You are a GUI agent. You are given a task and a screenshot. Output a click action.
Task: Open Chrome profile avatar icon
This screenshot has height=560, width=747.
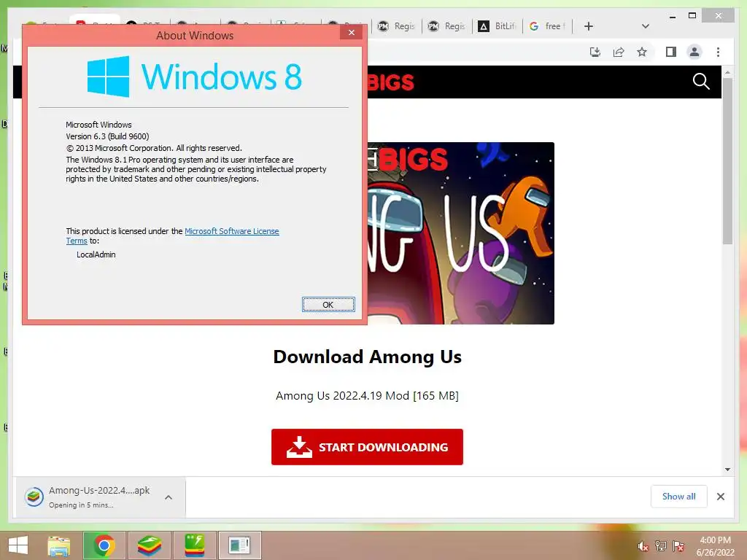pyautogui.click(x=694, y=52)
